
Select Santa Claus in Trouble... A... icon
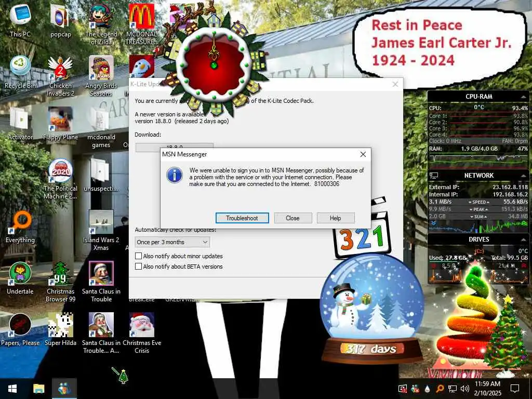pos(101,334)
